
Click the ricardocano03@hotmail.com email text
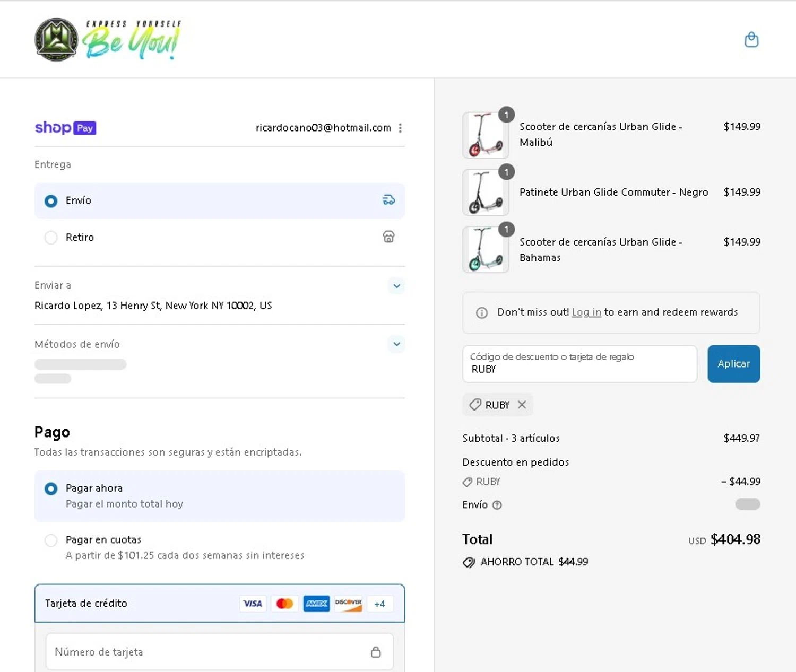click(323, 128)
